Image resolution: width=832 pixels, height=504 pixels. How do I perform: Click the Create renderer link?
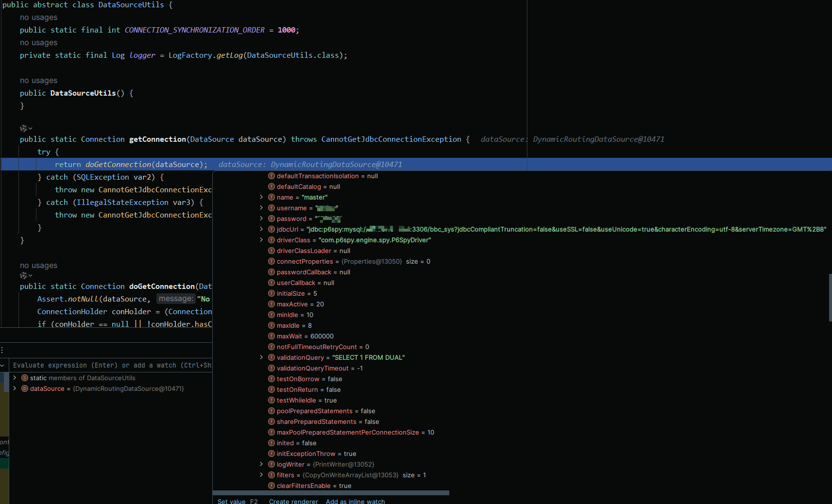click(293, 501)
